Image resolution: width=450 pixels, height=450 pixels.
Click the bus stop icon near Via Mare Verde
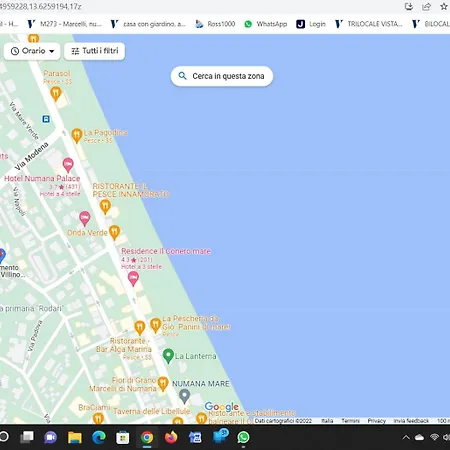46,119
